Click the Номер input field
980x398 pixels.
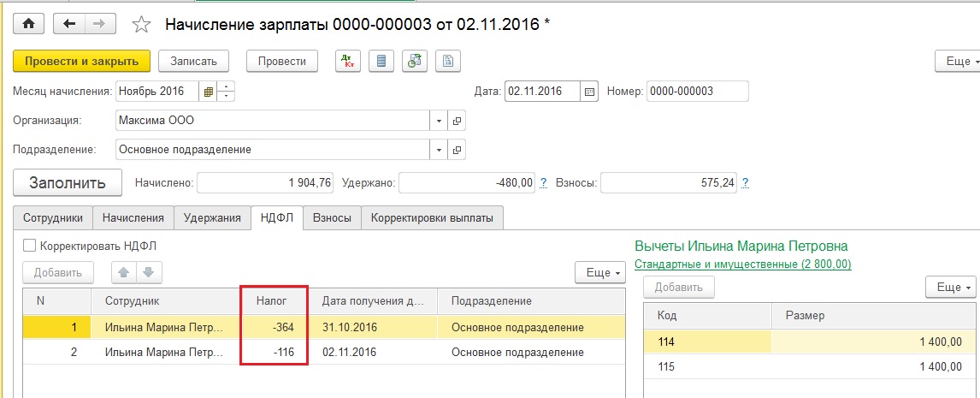(x=696, y=92)
